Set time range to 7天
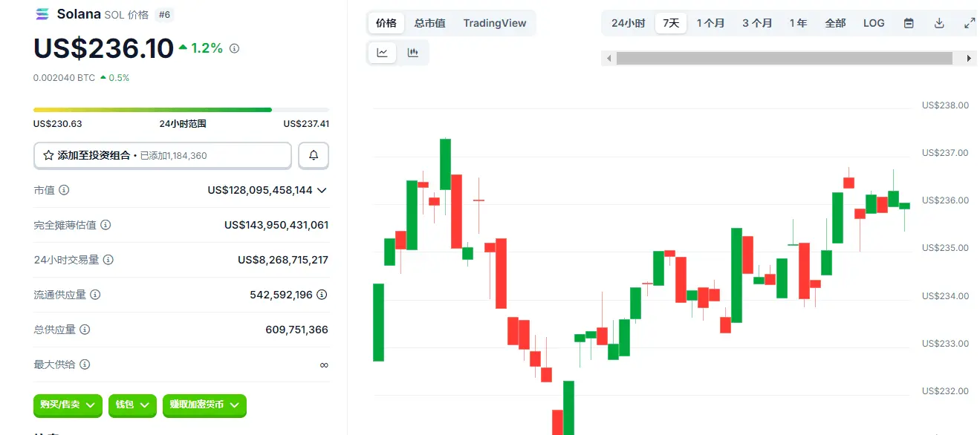The image size is (980, 435). pos(671,23)
